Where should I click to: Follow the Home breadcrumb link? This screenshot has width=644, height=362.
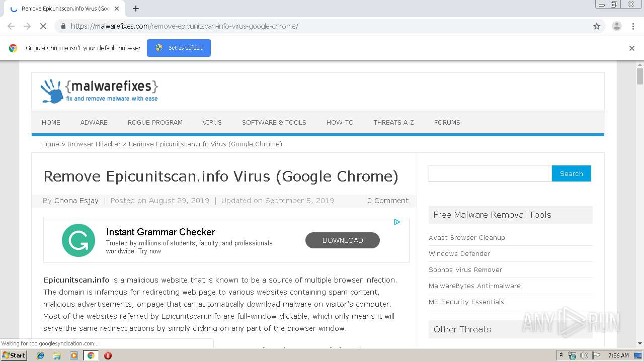(50, 144)
